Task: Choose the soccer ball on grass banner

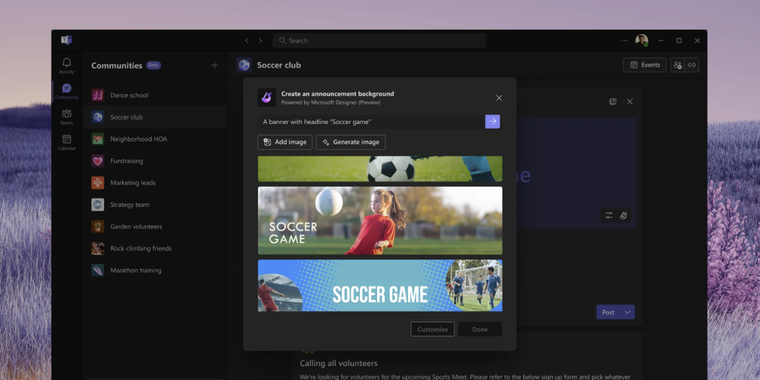Action: (x=380, y=169)
